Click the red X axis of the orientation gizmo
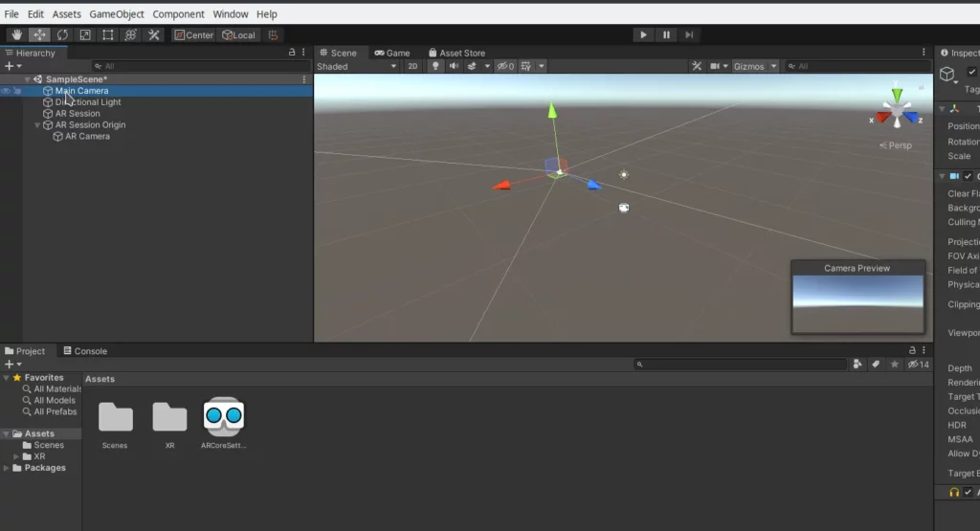Image resolution: width=980 pixels, height=531 pixels. click(x=882, y=117)
